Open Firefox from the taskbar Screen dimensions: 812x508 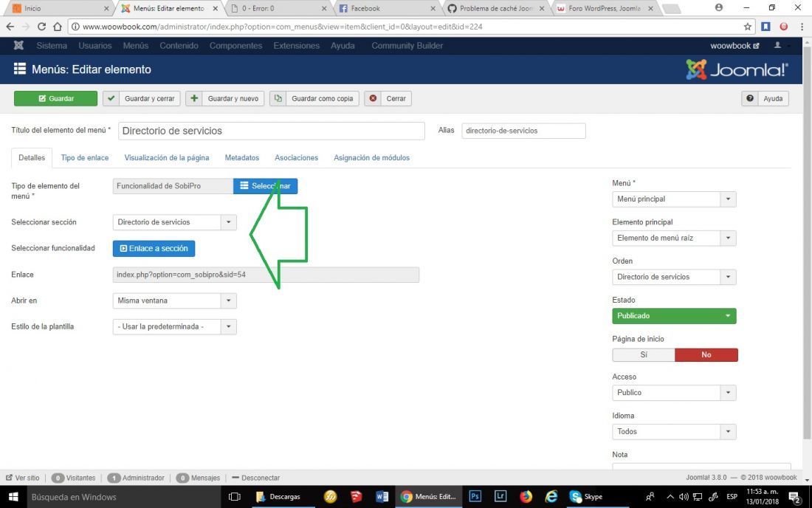tap(526, 497)
